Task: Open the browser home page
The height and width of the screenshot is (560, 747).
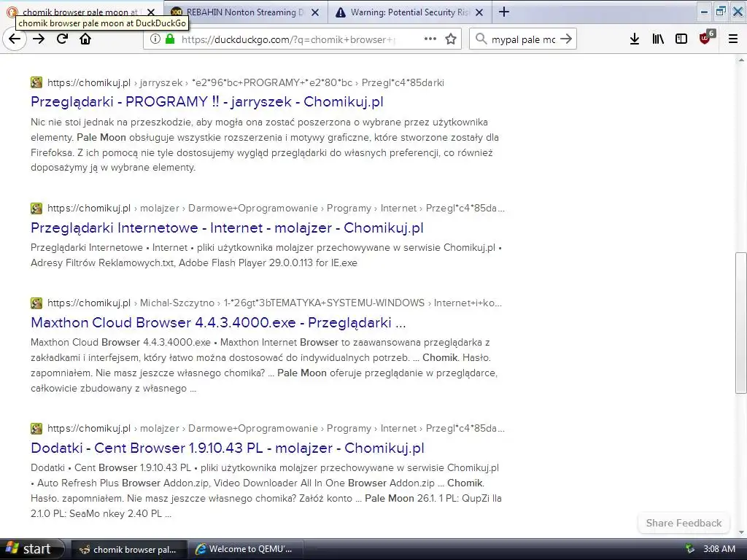Action: [85, 39]
